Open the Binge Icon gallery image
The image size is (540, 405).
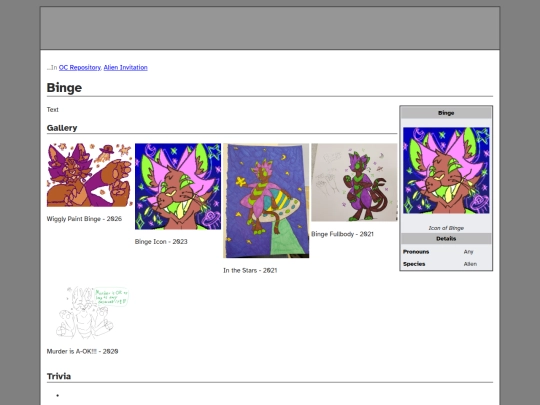(178, 186)
